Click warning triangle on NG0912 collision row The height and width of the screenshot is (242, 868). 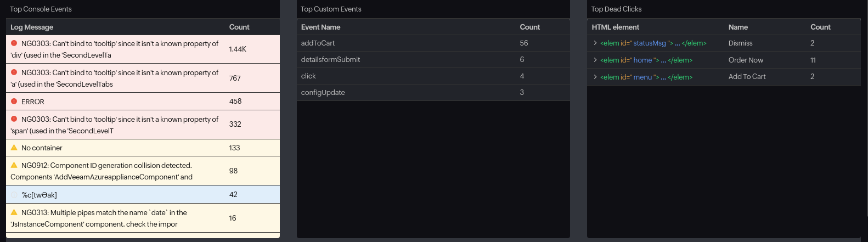(x=14, y=165)
